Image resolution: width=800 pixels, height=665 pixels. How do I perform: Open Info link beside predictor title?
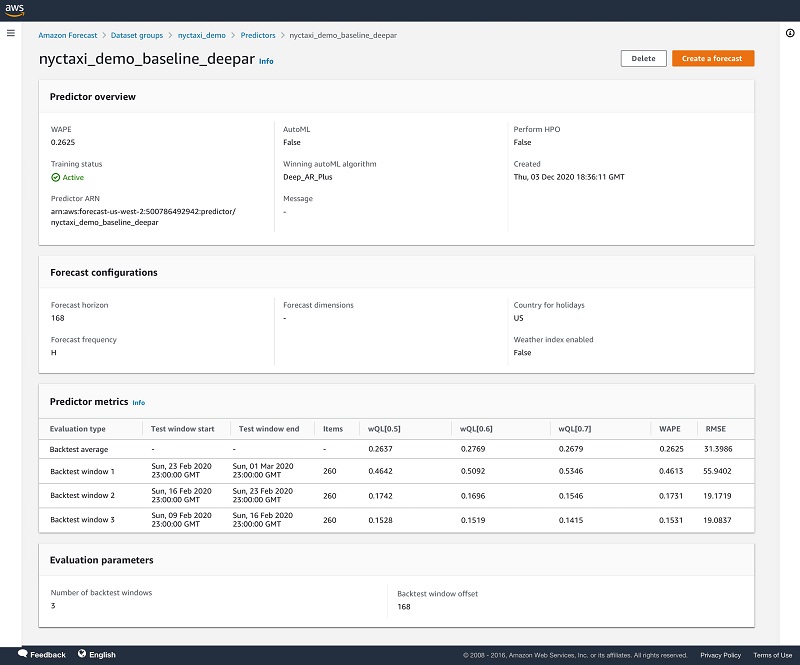pyautogui.click(x=266, y=61)
